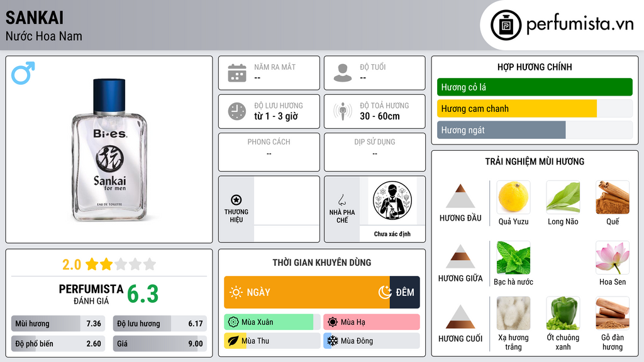
Task: Click the Độ phổ biến 2.60 score bar
Action: click(x=58, y=344)
